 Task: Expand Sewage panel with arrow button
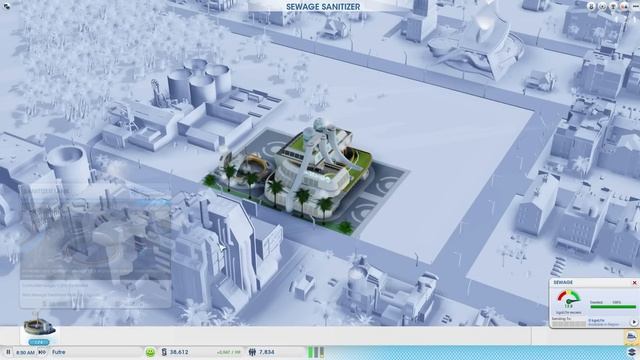[634, 322]
